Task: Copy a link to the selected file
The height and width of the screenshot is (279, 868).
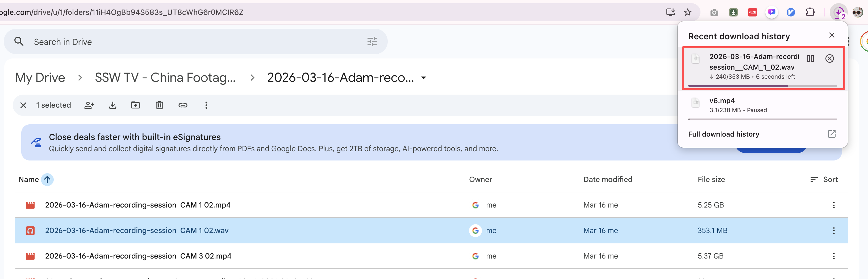Action: 183,105
